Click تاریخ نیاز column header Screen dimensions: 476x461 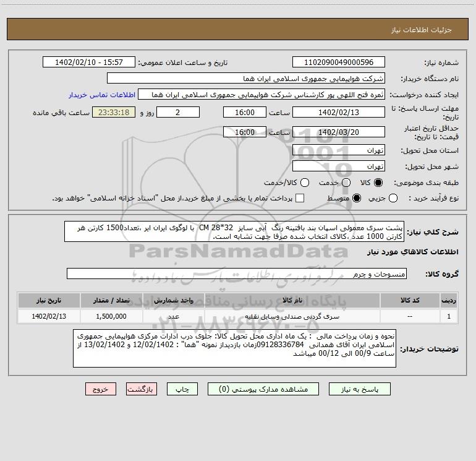coord(49,300)
